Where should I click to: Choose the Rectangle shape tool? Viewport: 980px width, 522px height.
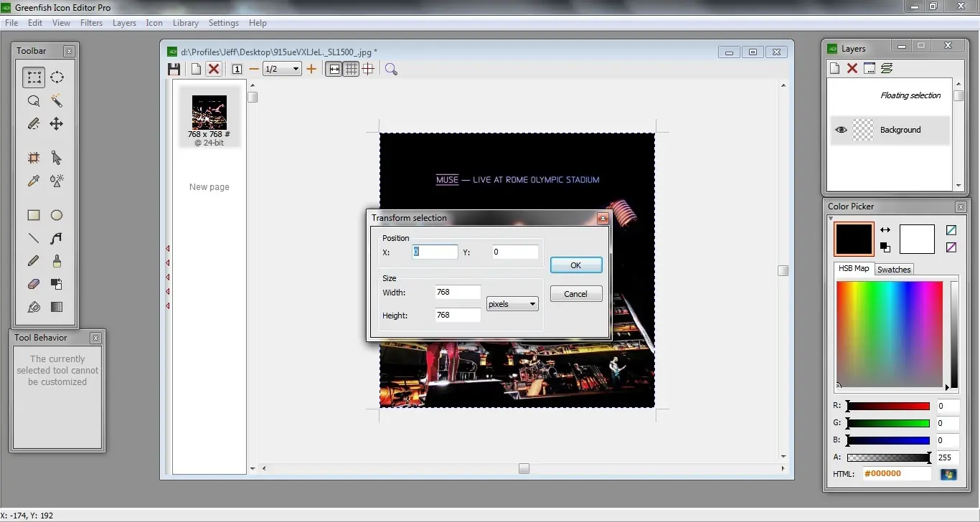[34, 215]
